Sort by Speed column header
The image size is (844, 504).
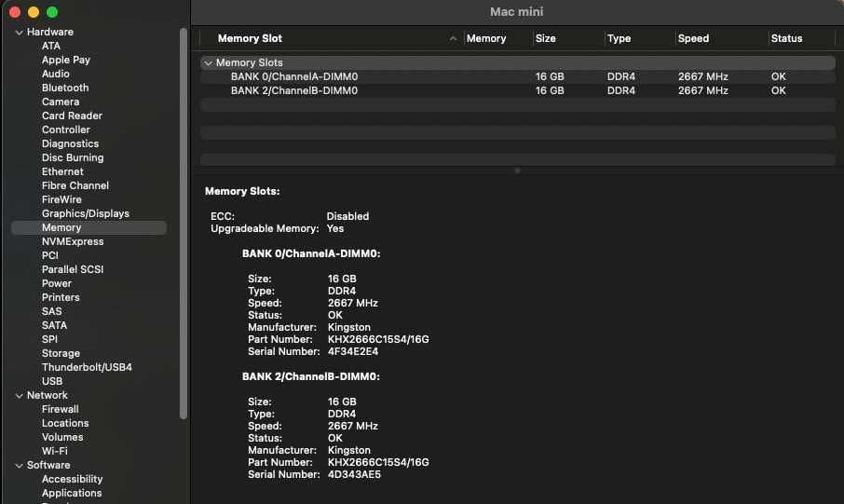(693, 39)
